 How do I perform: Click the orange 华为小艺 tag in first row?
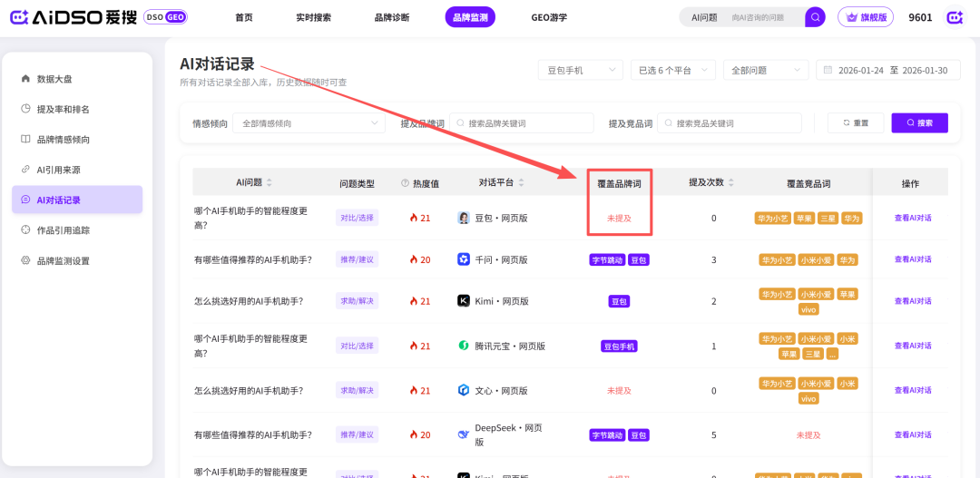[773, 219]
